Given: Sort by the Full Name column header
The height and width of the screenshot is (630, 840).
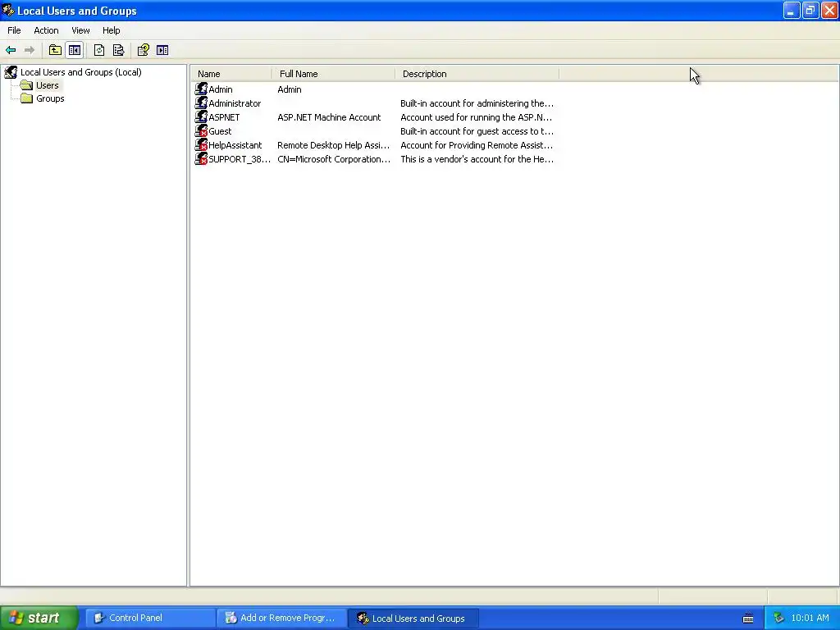Looking at the screenshot, I should click(334, 74).
